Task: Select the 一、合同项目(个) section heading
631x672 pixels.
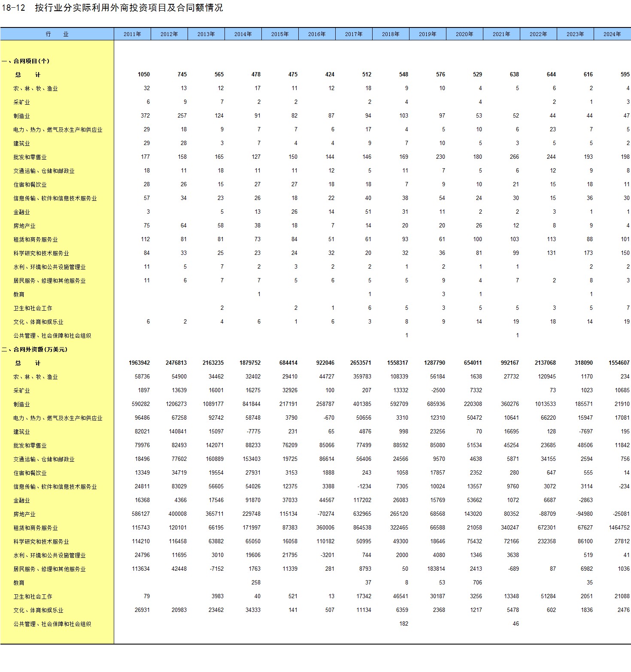Action: pos(26,61)
